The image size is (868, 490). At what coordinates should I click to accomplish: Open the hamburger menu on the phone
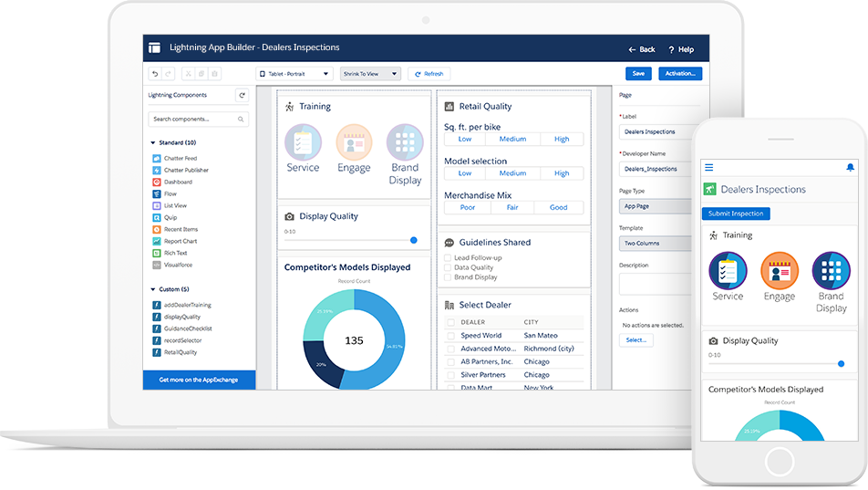[709, 168]
